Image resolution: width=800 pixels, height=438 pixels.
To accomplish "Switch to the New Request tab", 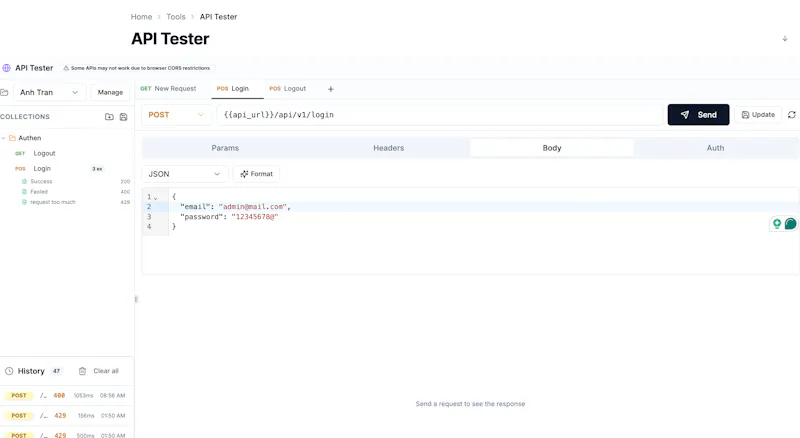I will click(168, 89).
